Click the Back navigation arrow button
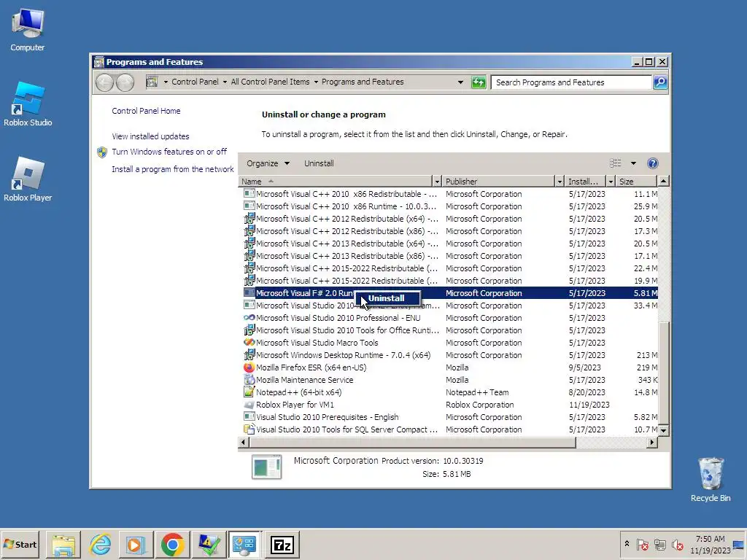Screen dimensions: 747x560 [x=104, y=82]
